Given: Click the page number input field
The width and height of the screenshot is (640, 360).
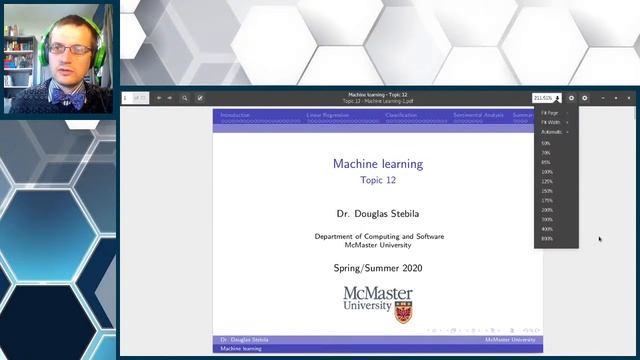Looking at the screenshot, I should pyautogui.click(x=127, y=98).
